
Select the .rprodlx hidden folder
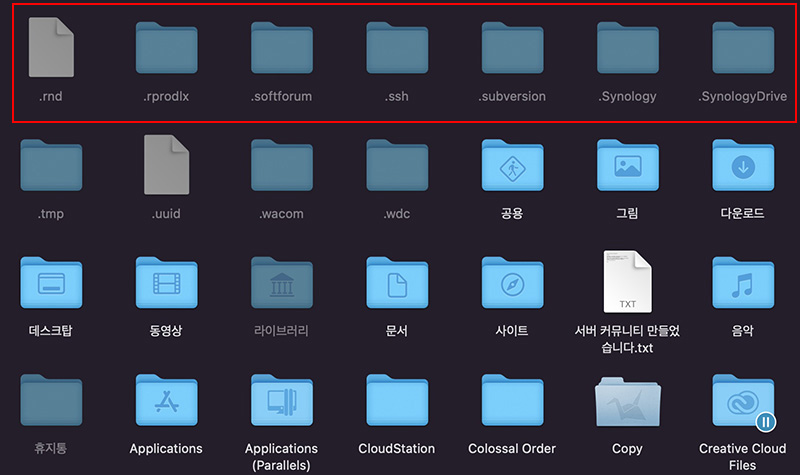(x=166, y=47)
